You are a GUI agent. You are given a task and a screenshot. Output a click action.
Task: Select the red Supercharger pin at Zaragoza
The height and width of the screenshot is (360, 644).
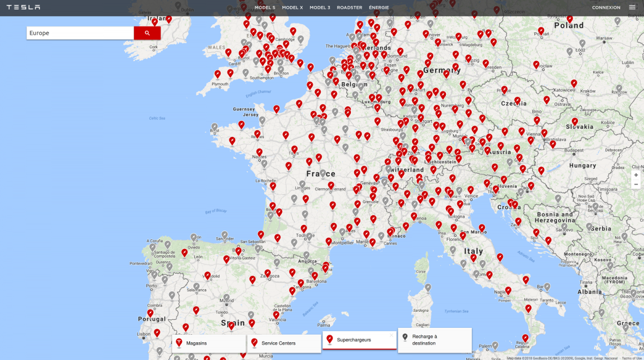click(x=268, y=274)
